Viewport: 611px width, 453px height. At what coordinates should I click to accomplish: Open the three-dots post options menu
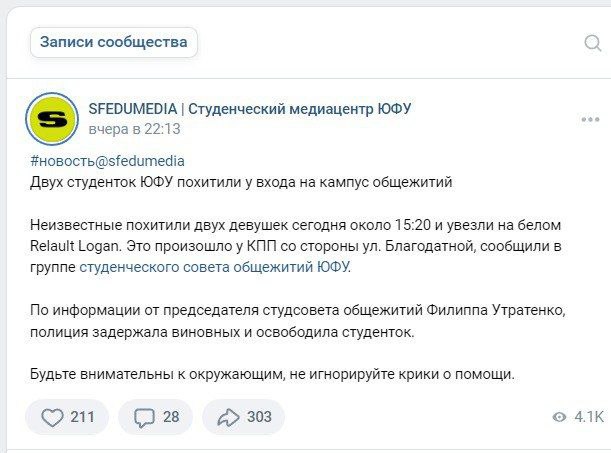click(590, 119)
